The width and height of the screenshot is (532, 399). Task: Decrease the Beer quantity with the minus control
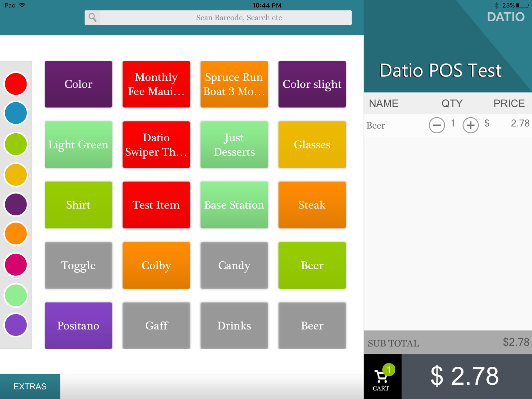point(437,125)
